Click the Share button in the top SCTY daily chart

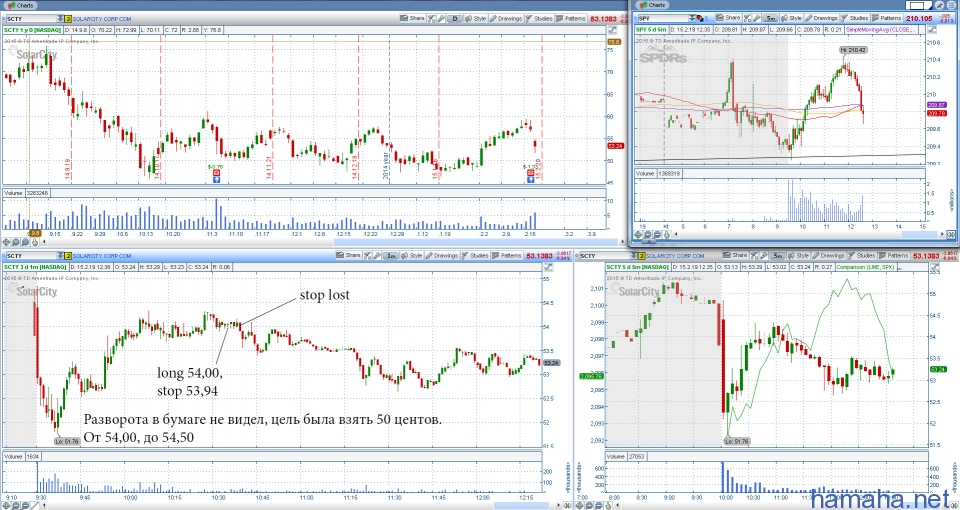coord(411,18)
